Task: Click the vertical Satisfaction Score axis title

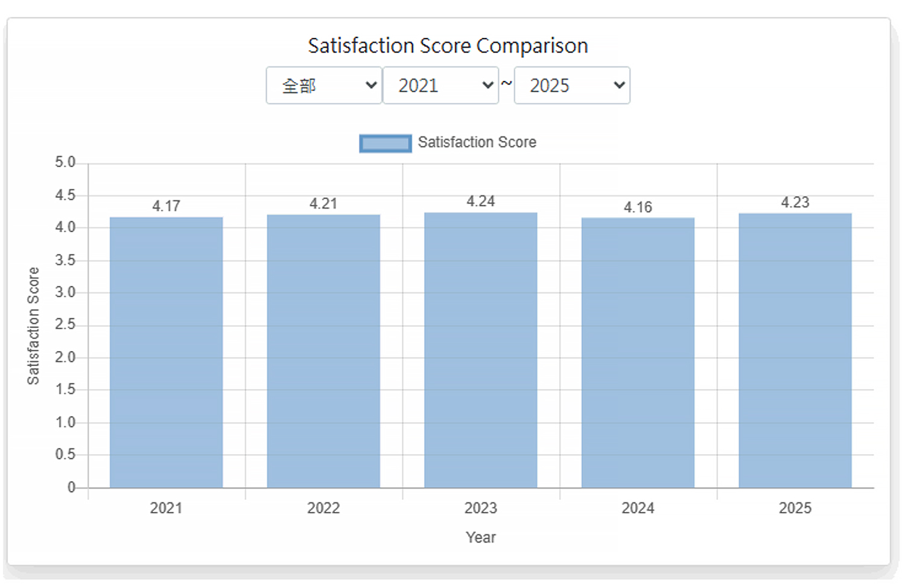Action: point(33,326)
